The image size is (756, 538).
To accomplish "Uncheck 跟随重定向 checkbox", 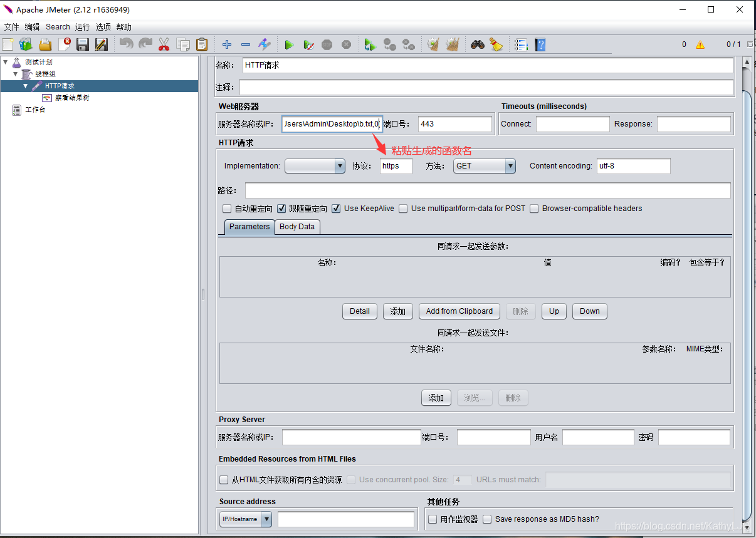I will click(281, 209).
